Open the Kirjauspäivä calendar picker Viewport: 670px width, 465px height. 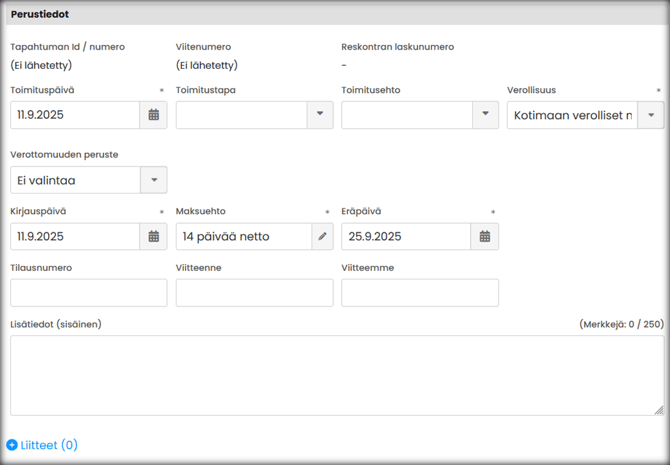pyautogui.click(x=153, y=236)
